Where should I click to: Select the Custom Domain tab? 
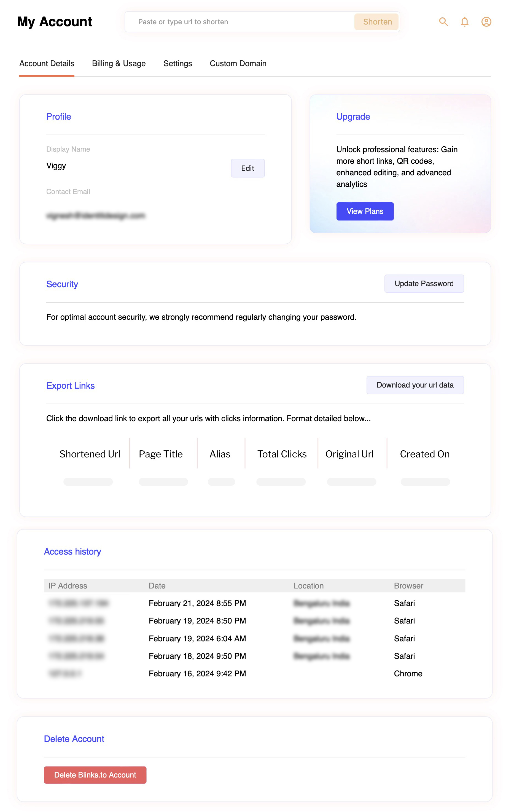click(x=238, y=64)
